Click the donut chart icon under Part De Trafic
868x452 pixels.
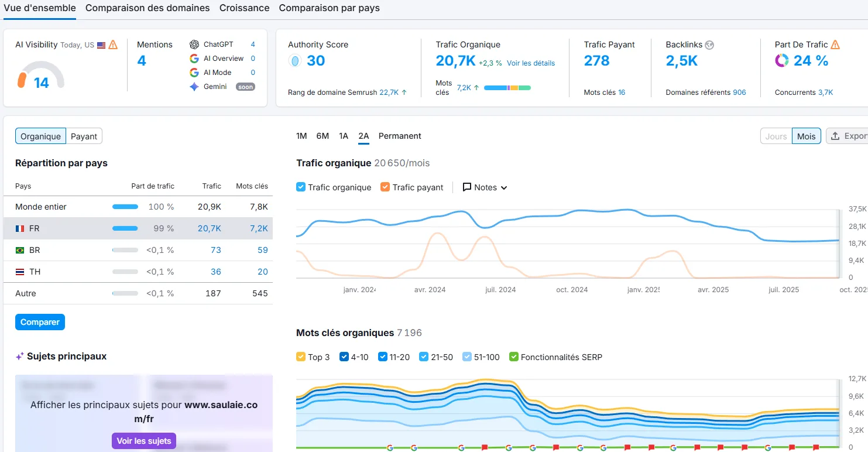coord(783,60)
